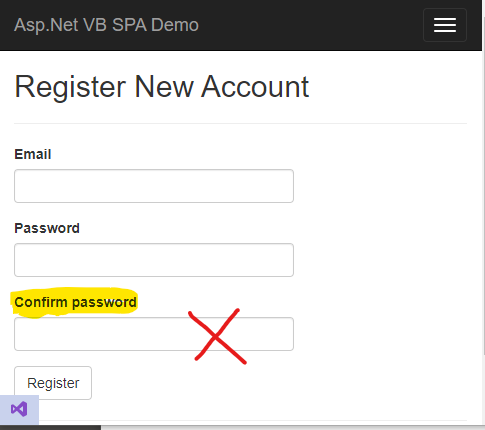This screenshot has height=430, width=485.
Task: Click the Email field label
Action: click(x=33, y=154)
